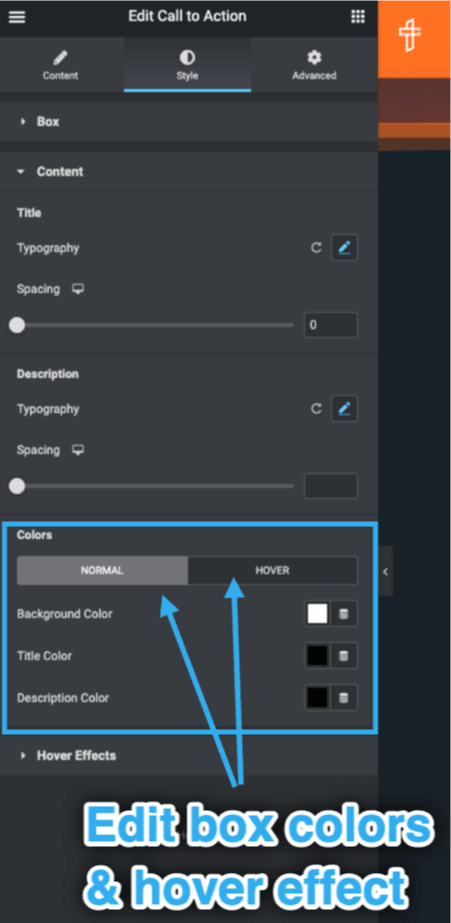Click the Title Spacing value field
This screenshot has width=451, height=923.
pos(331,325)
